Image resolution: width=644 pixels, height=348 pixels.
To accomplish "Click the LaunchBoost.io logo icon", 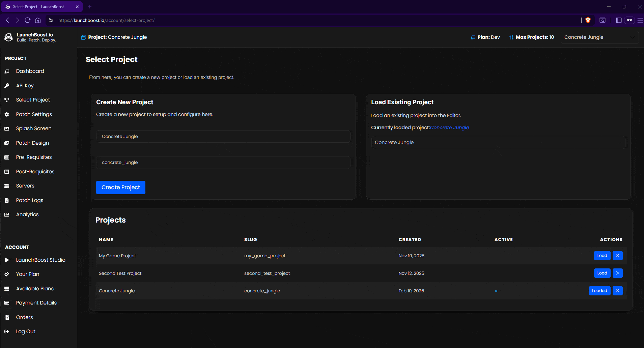I will coord(8,37).
